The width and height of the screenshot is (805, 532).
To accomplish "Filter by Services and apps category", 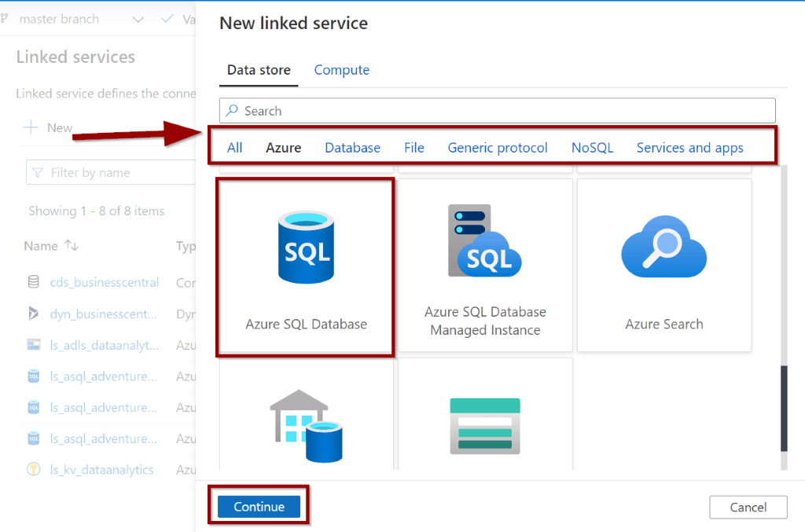I will point(689,148).
